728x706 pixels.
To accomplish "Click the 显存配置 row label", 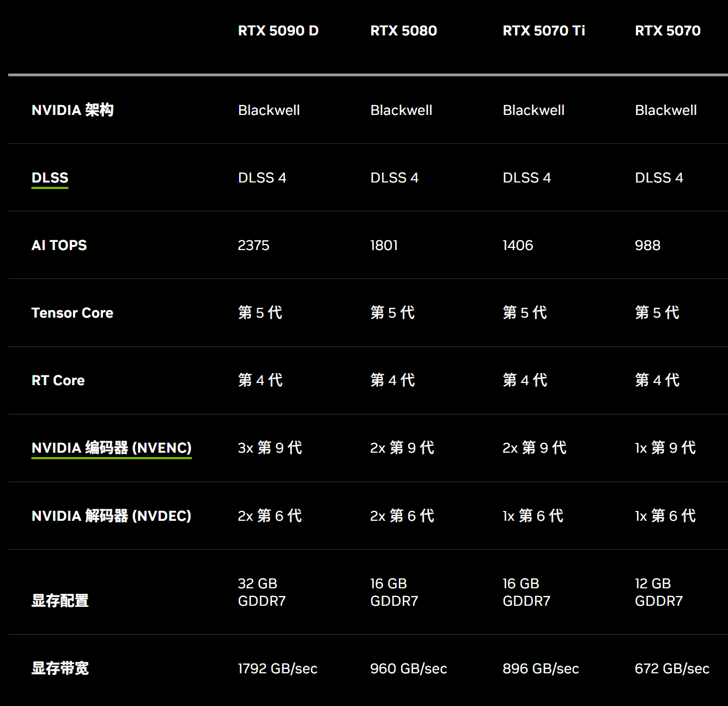I will click(x=60, y=600).
